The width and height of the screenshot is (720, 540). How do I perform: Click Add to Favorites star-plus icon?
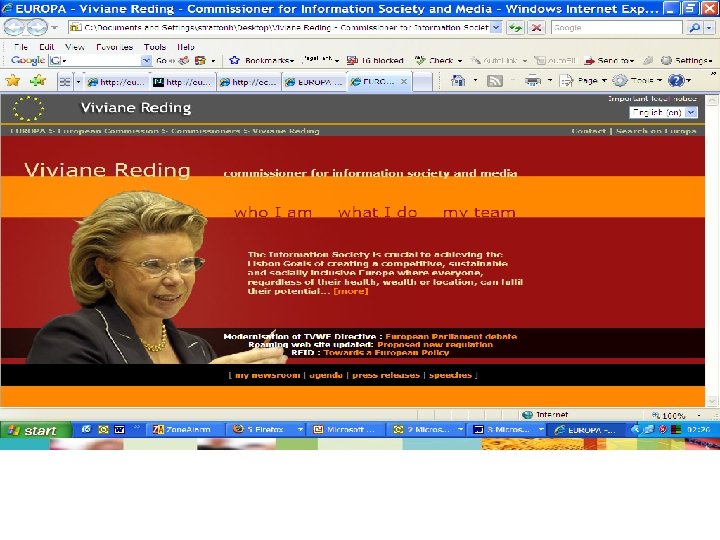pos(38,81)
